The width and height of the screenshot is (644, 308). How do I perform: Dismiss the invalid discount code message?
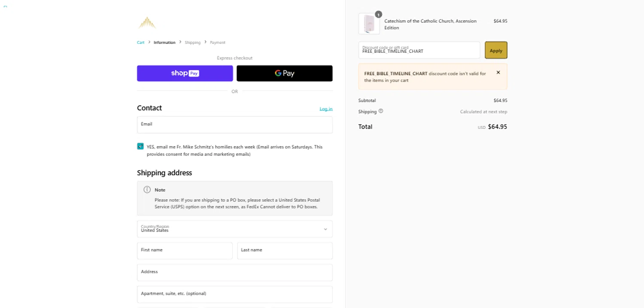(498, 73)
